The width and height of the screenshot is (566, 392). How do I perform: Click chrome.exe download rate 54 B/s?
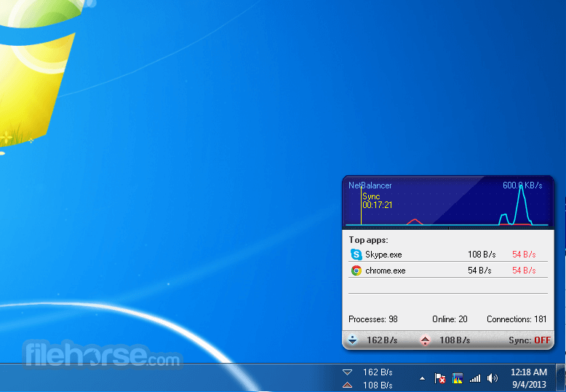479,271
